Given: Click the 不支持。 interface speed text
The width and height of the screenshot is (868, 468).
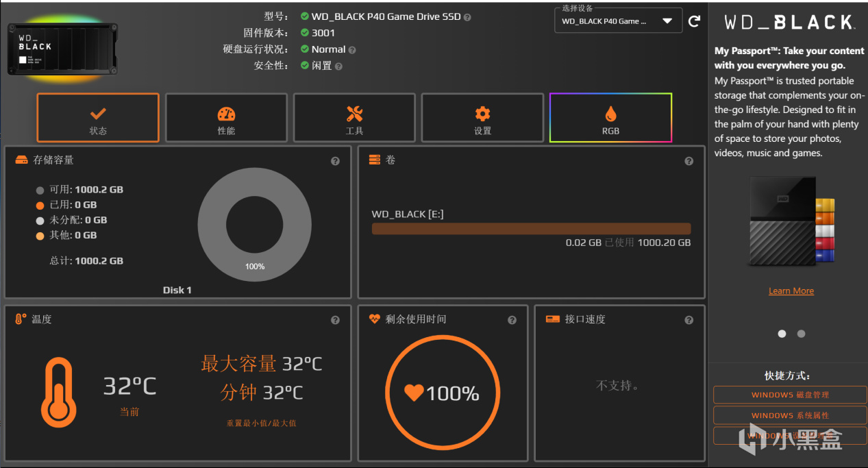Looking at the screenshot, I should [618, 386].
